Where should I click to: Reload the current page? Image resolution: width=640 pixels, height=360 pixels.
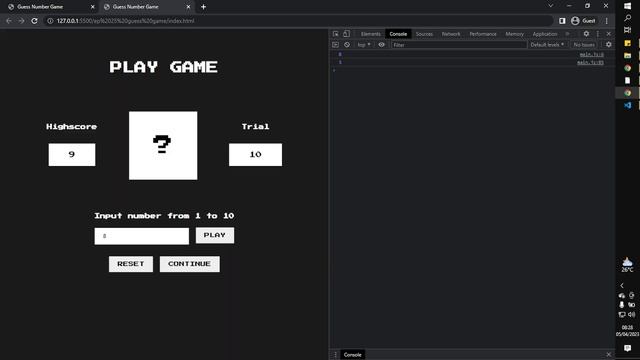(x=34, y=21)
